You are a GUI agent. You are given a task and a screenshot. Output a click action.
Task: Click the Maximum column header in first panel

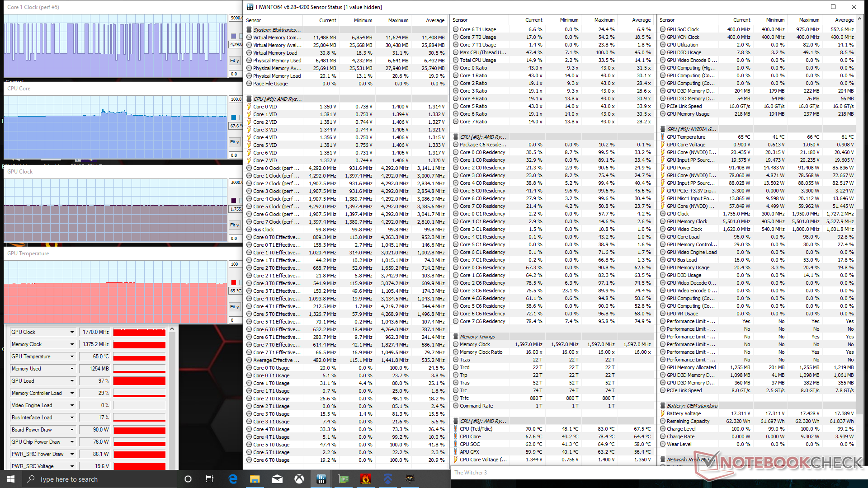point(398,20)
